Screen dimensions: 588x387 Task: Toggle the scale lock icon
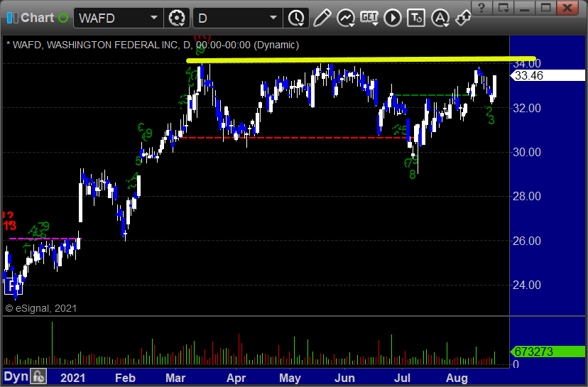pos(38,376)
